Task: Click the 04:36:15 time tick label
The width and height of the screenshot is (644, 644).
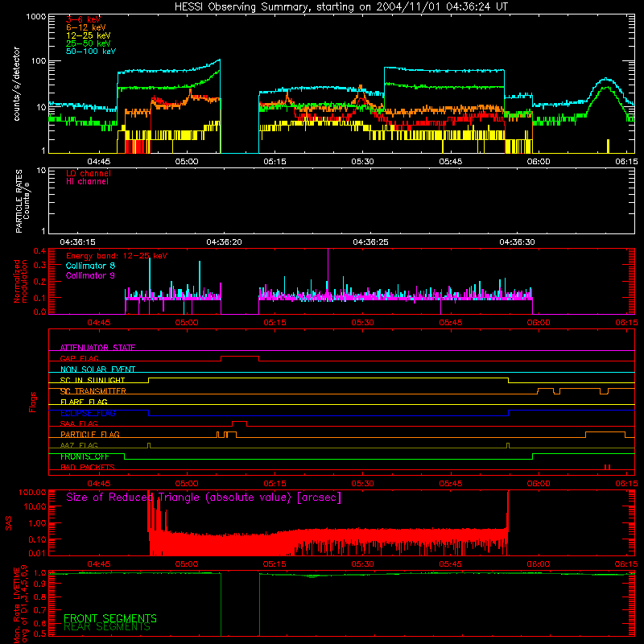Action: click(77, 242)
